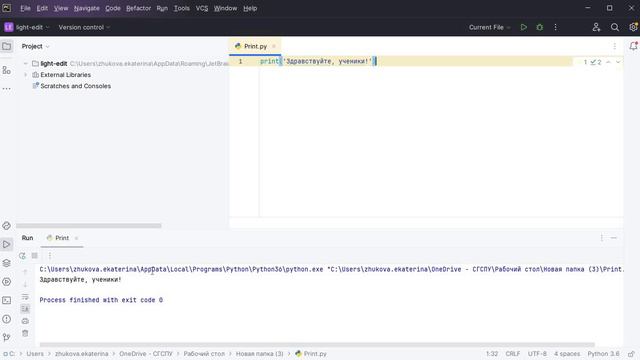This screenshot has width=640, height=360.
Task: Open the Current File run configuration dropdown
Action: [x=489, y=27]
